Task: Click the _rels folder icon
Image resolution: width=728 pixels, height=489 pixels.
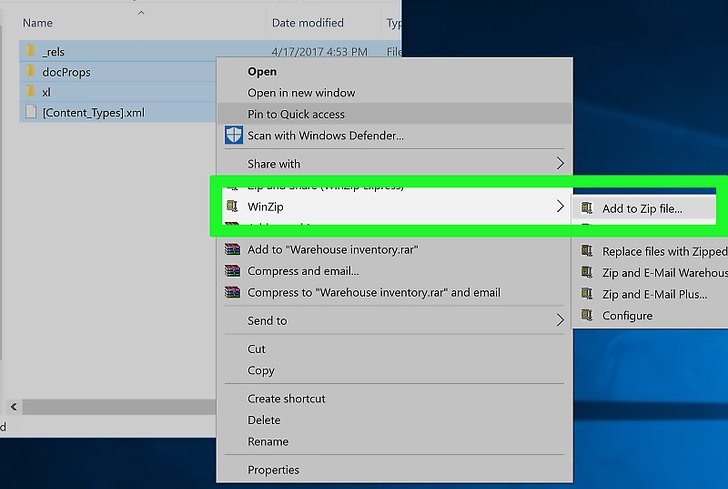Action: pyautogui.click(x=31, y=51)
